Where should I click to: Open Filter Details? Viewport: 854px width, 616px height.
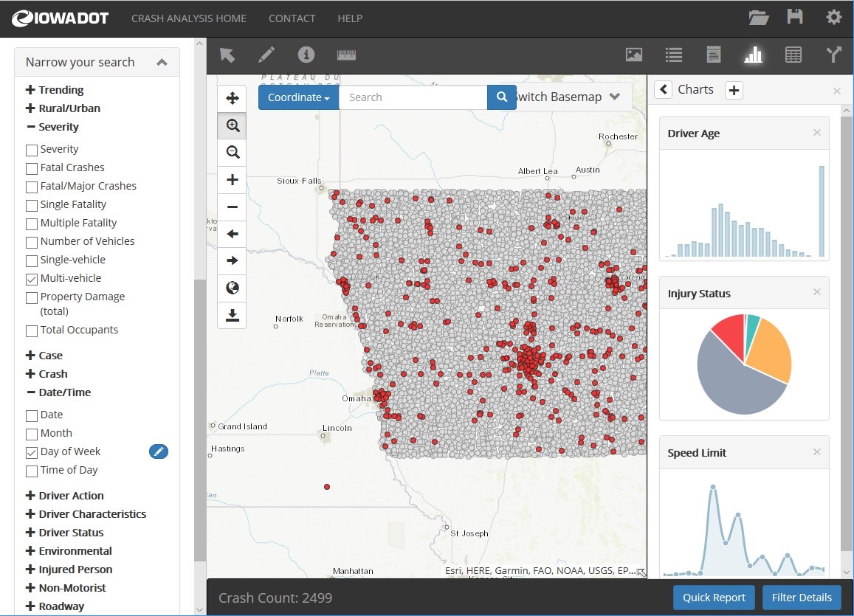pos(801,598)
